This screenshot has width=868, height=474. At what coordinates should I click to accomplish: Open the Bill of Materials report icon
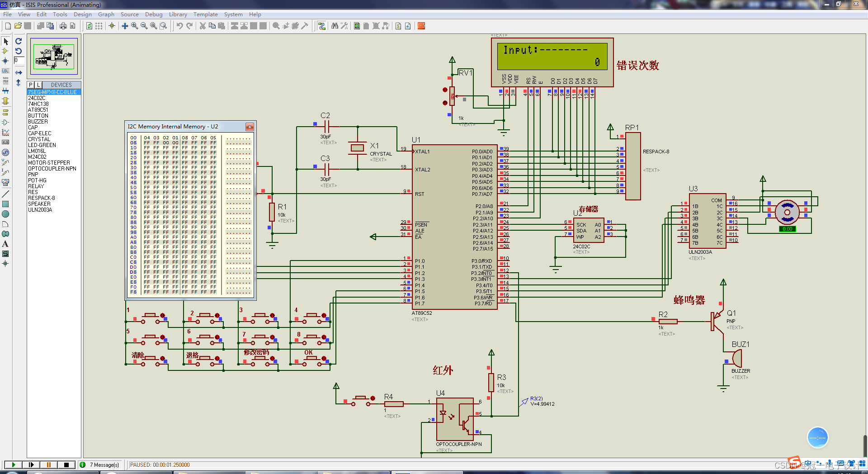pos(398,26)
